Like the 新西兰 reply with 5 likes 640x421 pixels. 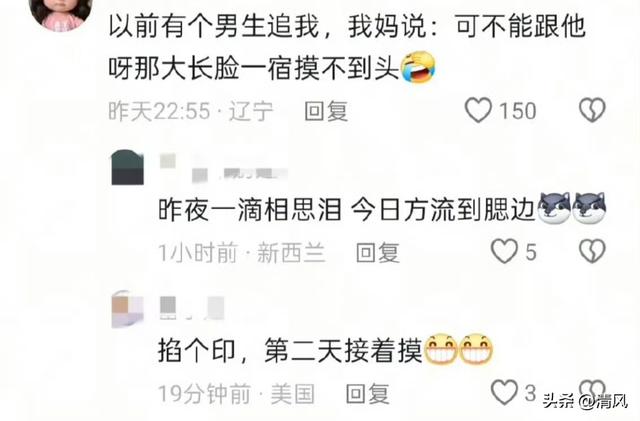504,251
